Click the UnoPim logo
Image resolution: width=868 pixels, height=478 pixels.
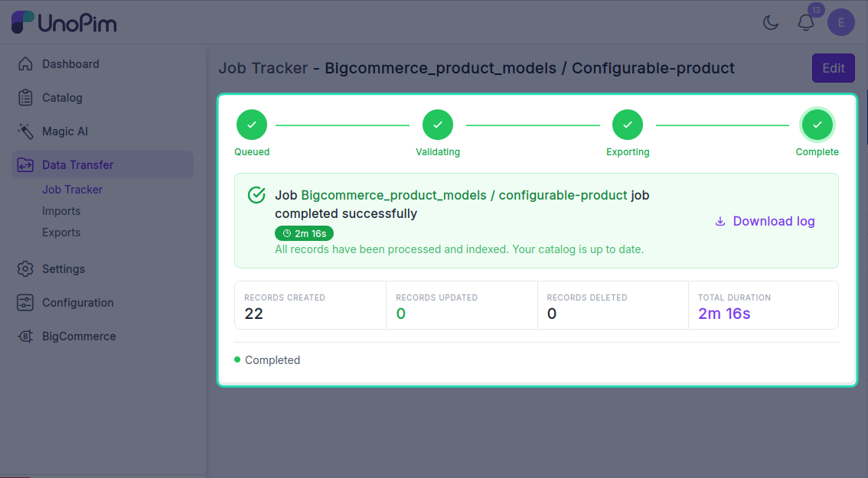tap(64, 22)
